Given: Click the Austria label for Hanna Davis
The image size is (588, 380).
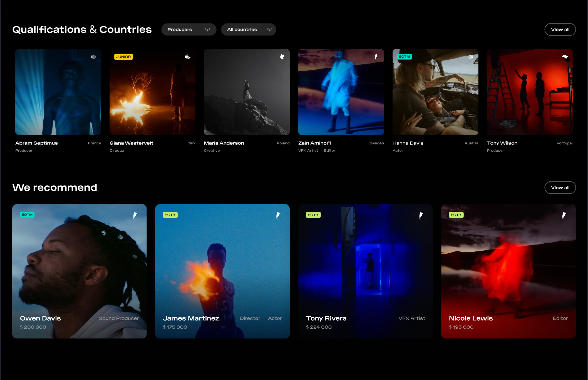Looking at the screenshot, I should [471, 143].
